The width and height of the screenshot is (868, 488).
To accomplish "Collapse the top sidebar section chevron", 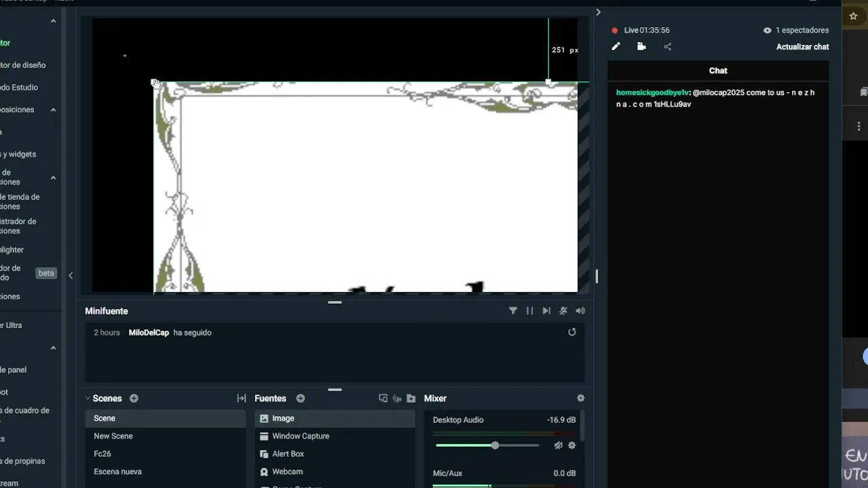I will (x=53, y=21).
